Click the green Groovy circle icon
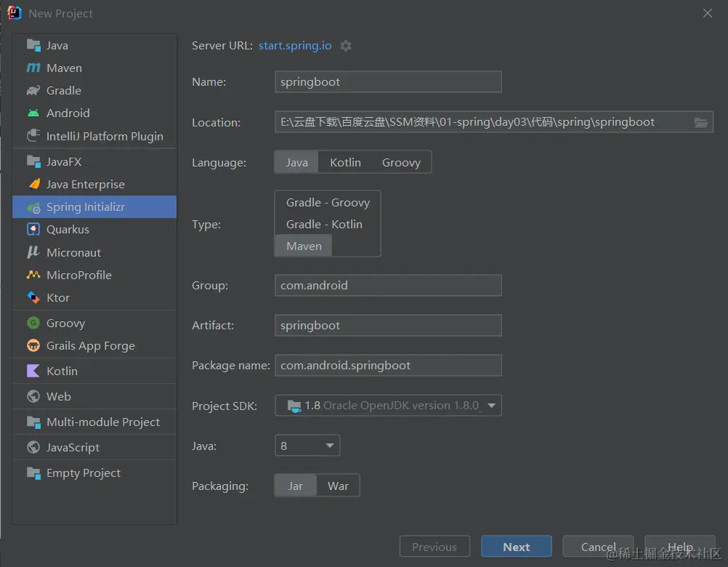The image size is (728, 567). (x=33, y=323)
